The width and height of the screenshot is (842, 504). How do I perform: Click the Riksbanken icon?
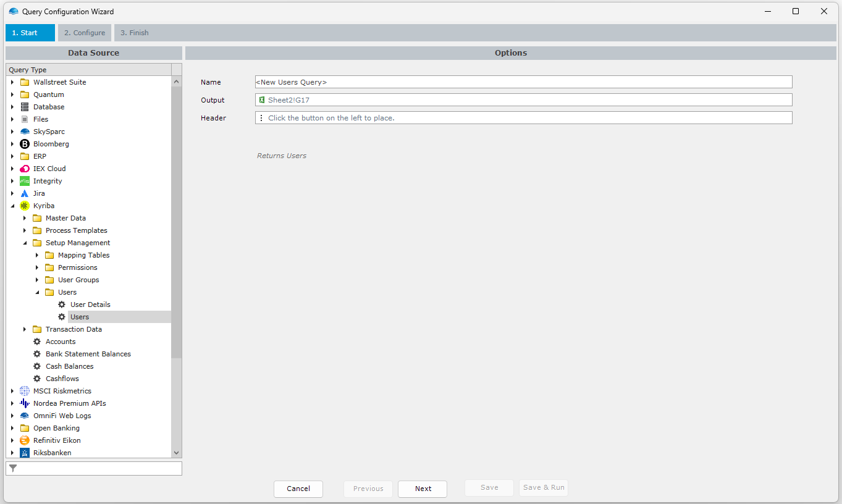(25, 453)
